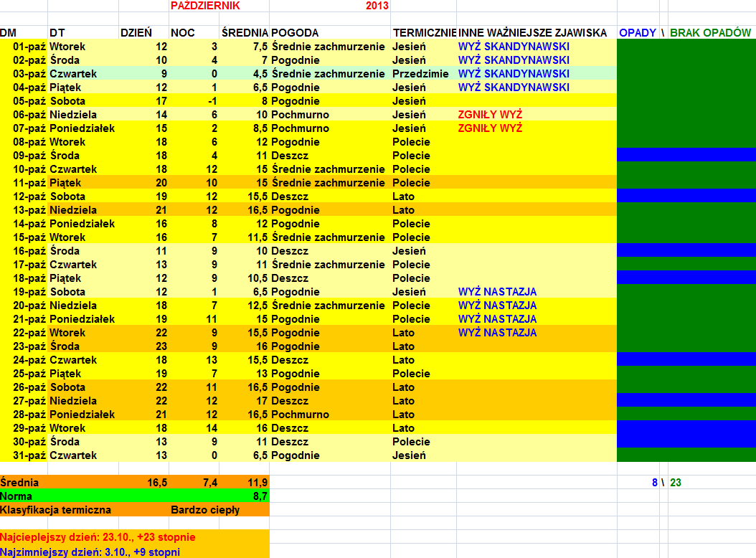Select the OPADY header cell
Viewport: 756px width, 558px height.
636,33
